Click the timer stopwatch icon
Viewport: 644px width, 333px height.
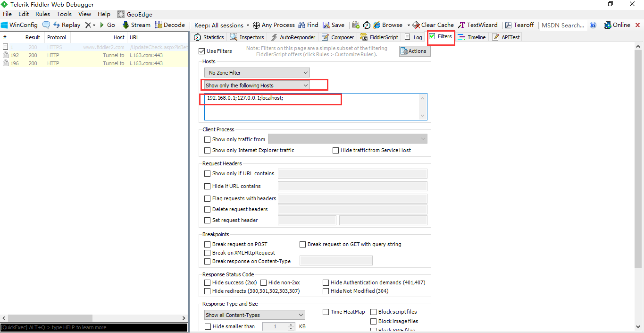(367, 25)
